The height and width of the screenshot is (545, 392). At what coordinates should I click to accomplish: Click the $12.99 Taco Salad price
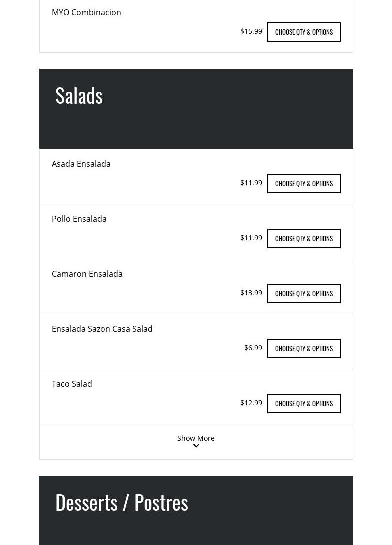[x=251, y=403]
